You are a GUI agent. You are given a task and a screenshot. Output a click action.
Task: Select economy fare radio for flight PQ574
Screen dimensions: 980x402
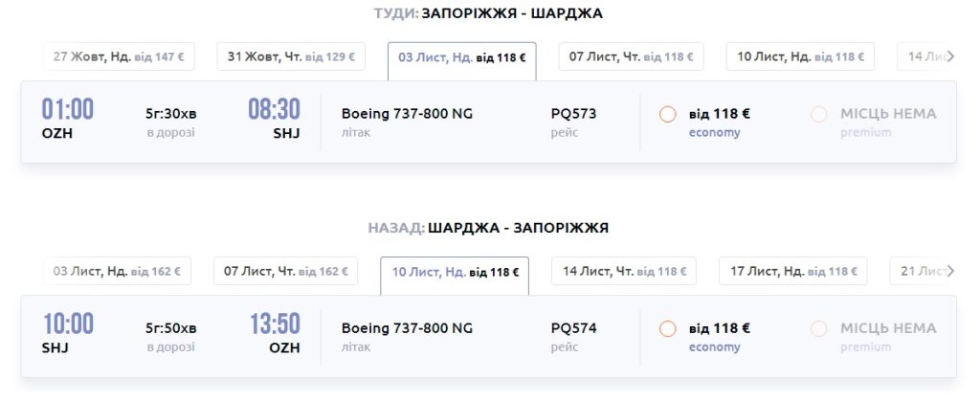(668, 329)
